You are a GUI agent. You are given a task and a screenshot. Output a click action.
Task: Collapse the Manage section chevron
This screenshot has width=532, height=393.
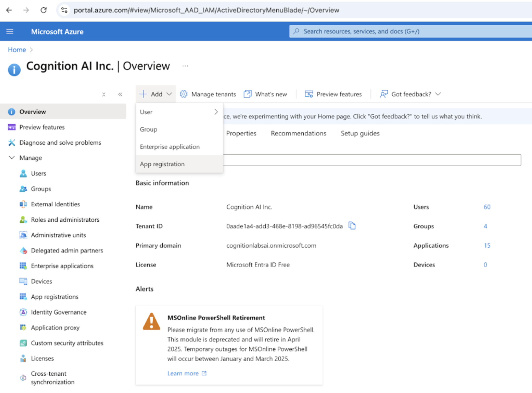[x=12, y=158]
